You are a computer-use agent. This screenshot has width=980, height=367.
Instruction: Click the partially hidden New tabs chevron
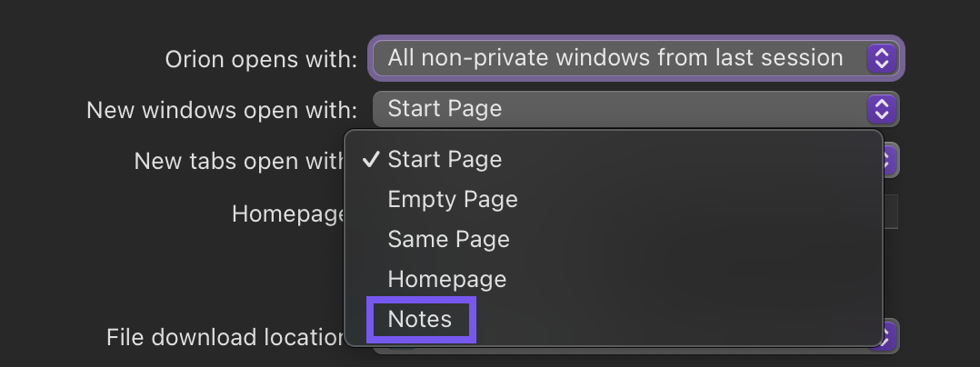(891, 162)
